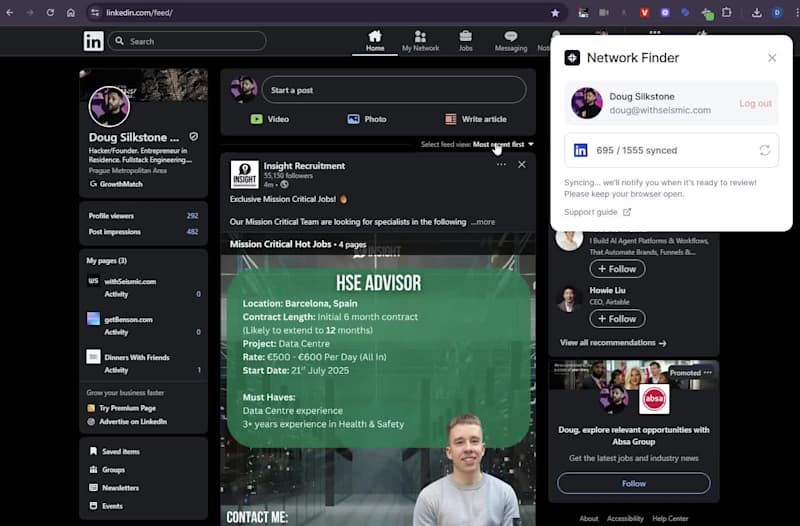Click the Insight Recruitment logo thumbnail
The image size is (800, 526).
244,174
